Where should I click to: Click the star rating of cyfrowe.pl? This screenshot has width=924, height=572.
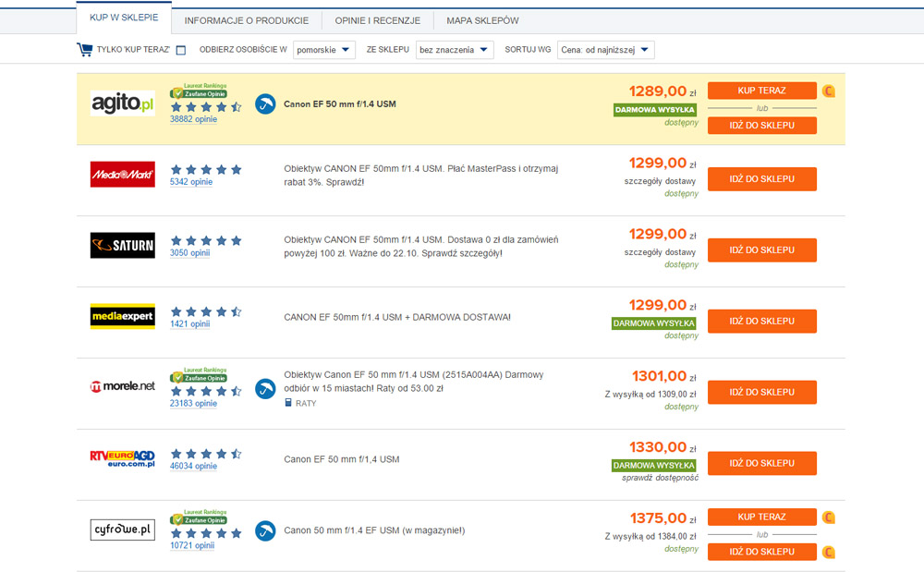coord(206,533)
